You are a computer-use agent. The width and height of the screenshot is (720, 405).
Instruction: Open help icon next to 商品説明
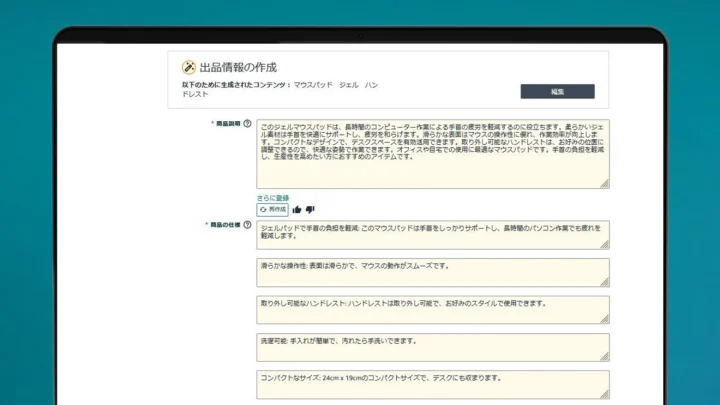pyautogui.click(x=248, y=124)
